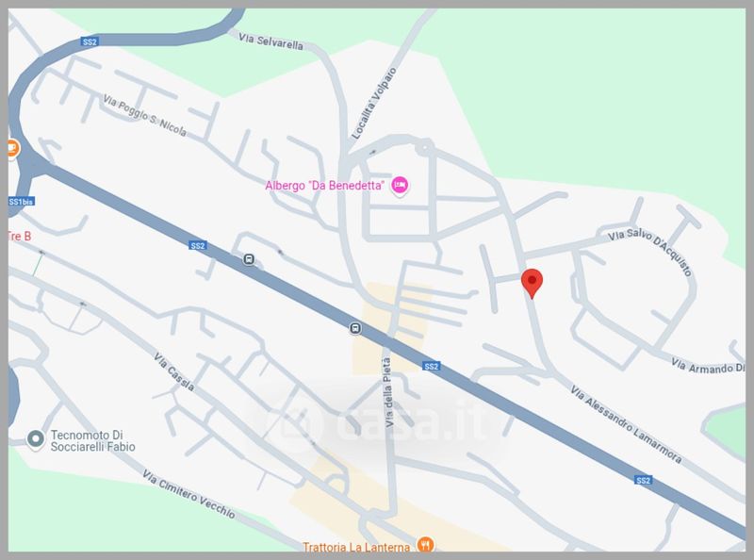Open the orange café icon at left edge
754x560 pixels.
(12, 148)
